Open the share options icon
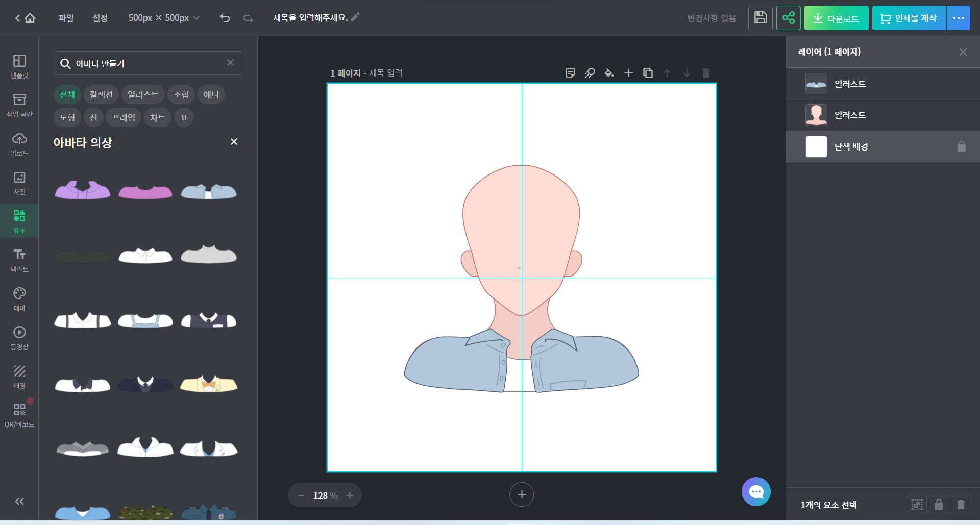 [789, 18]
